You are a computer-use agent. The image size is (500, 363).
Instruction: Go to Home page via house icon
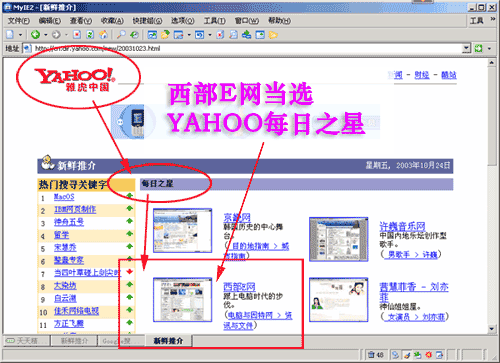(103, 34)
